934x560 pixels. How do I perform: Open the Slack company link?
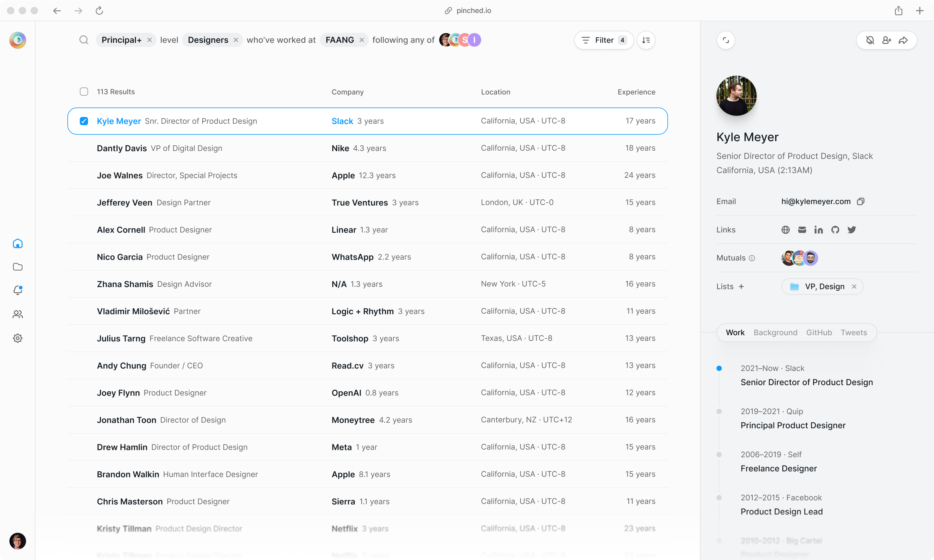pyautogui.click(x=342, y=121)
